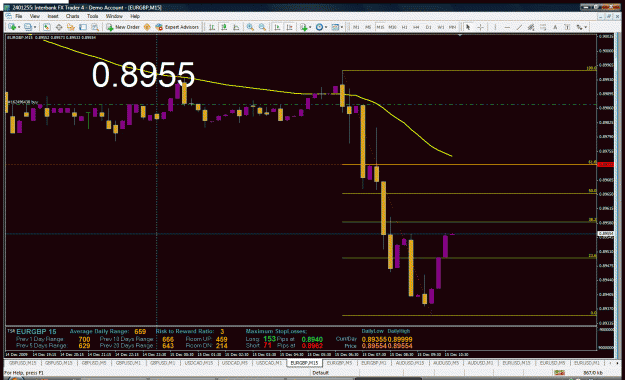Viewport: 625px width, 380px height.
Task: Switch chart to Candlesticks mode
Action: tap(224, 27)
